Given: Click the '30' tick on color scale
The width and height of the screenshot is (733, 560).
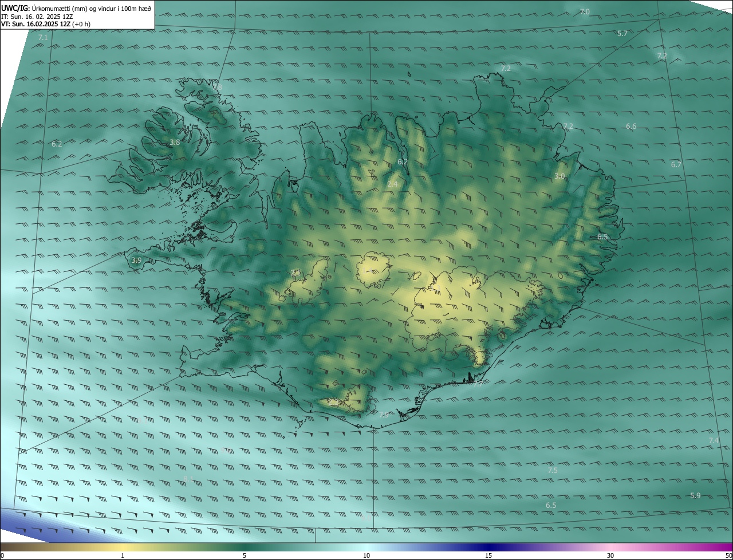Looking at the screenshot, I should pos(610,555).
